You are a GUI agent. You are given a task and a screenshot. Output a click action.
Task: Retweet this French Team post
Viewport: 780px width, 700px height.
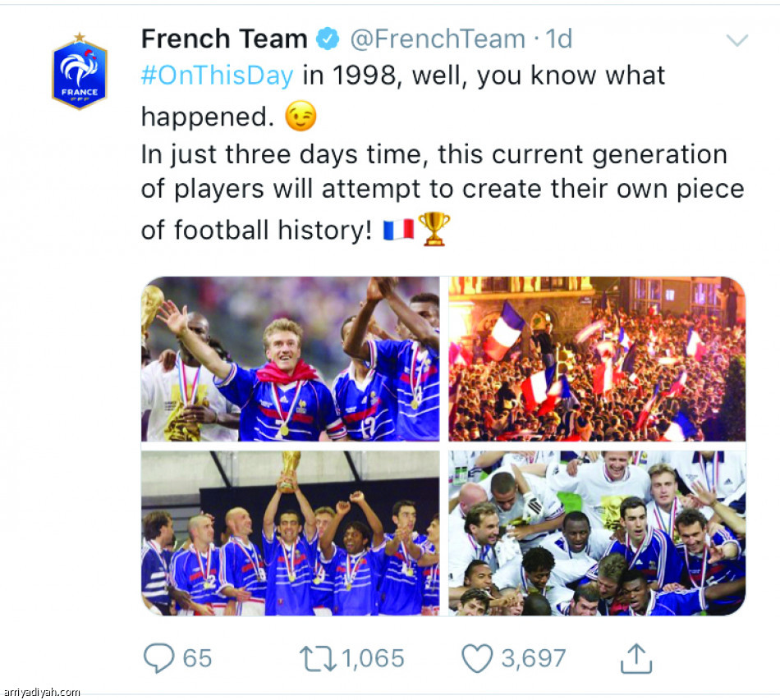(x=316, y=658)
